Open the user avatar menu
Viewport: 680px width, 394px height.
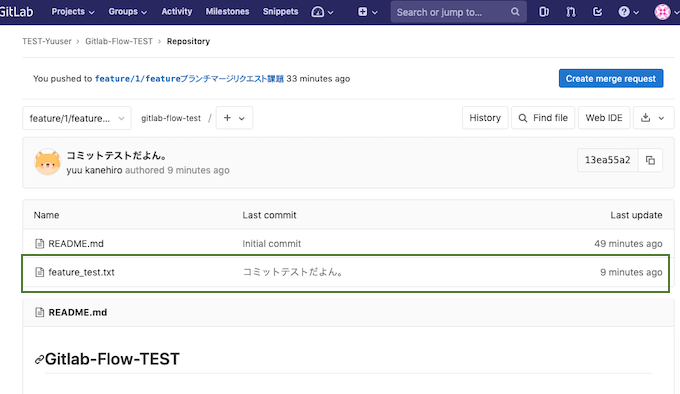666,12
